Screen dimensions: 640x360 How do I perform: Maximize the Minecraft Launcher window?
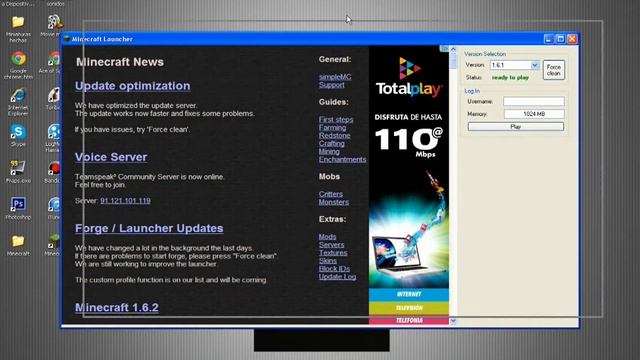pos(560,39)
